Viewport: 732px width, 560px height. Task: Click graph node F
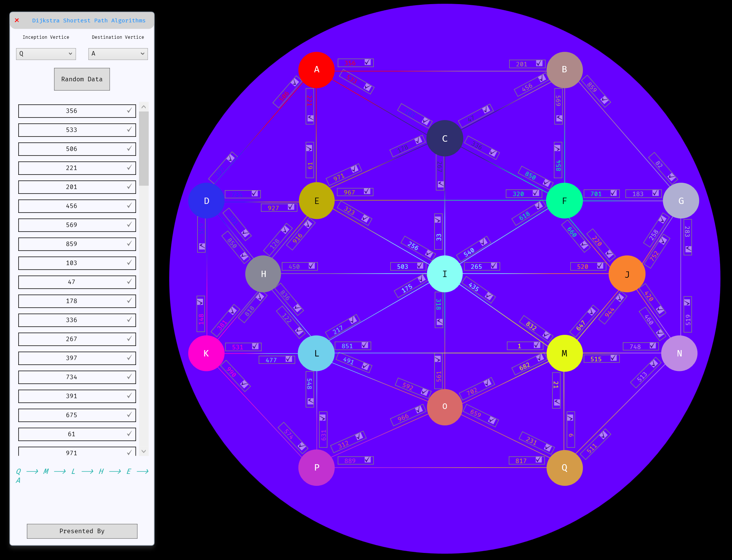click(564, 201)
